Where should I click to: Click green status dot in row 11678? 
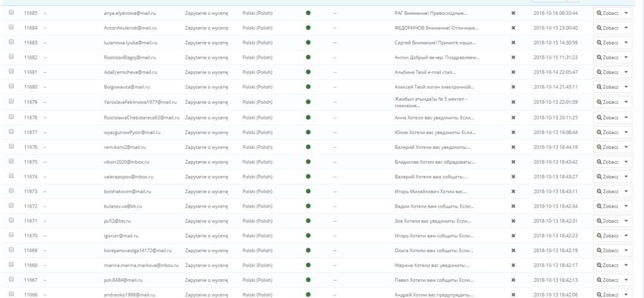pos(308,117)
